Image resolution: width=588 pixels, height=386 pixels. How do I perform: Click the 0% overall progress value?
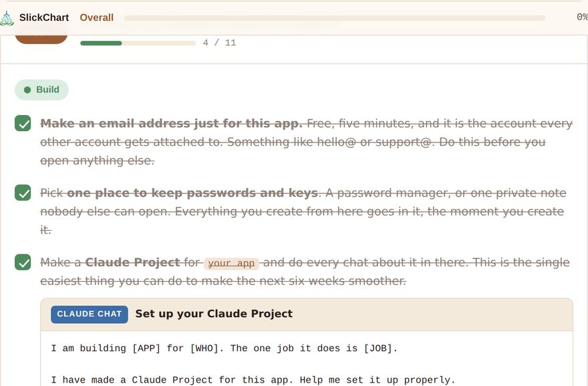click(582, 17)
